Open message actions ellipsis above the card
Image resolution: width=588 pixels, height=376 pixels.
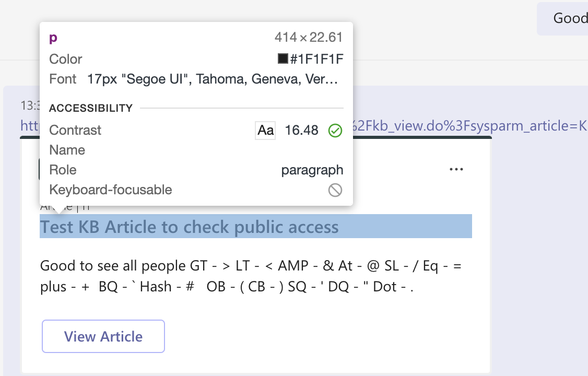(x=456, y=169)
